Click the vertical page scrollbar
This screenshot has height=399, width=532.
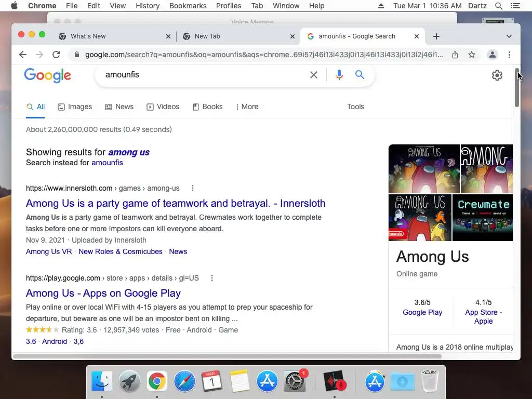(517, 87)
